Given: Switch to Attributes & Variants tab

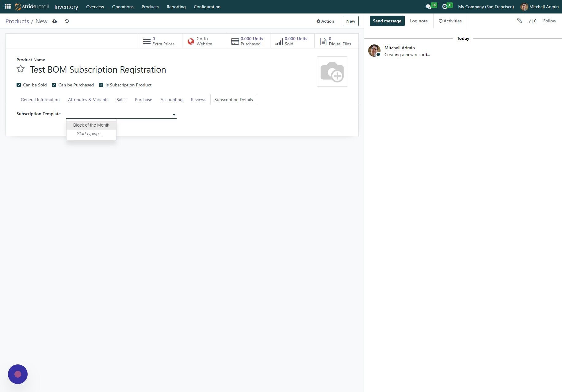Looking at the screenshot, I should click(x=88, y=100).
